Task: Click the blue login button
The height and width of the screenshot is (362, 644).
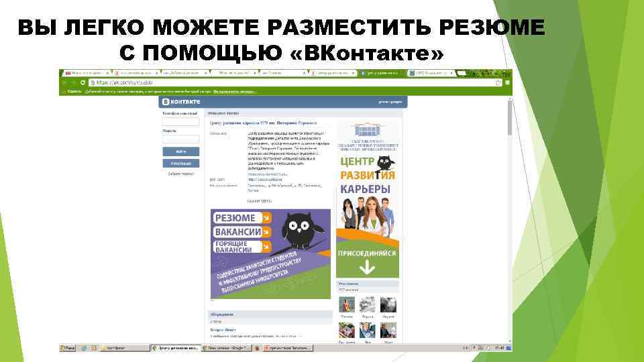Action: click(x=180, y=152)
